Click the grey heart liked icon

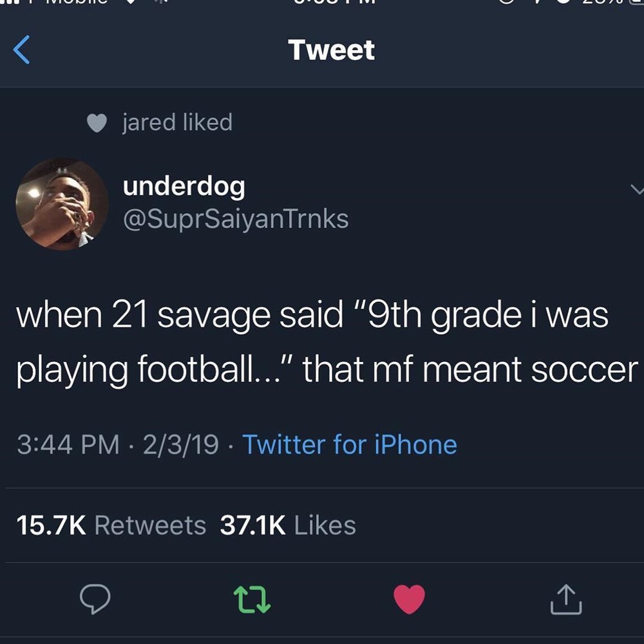click(x=97, y=123)
